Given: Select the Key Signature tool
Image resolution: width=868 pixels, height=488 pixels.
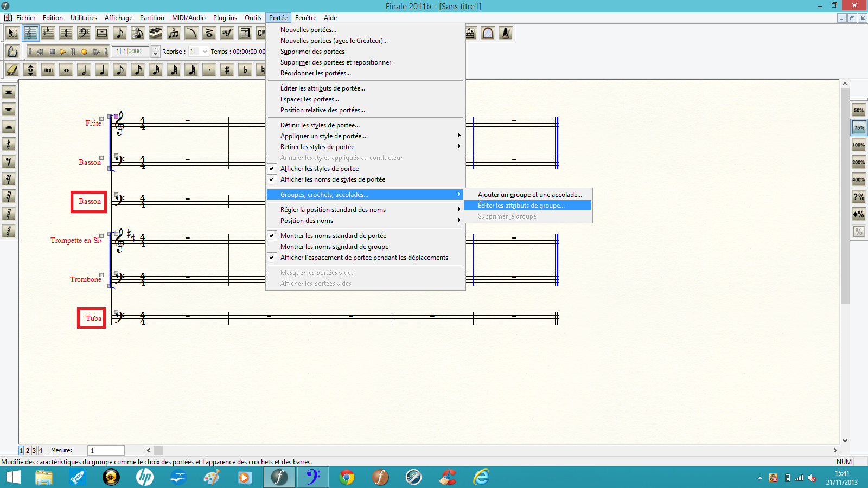Looking at the screenshot, I should pyautogui.click(x=48, y=33).
